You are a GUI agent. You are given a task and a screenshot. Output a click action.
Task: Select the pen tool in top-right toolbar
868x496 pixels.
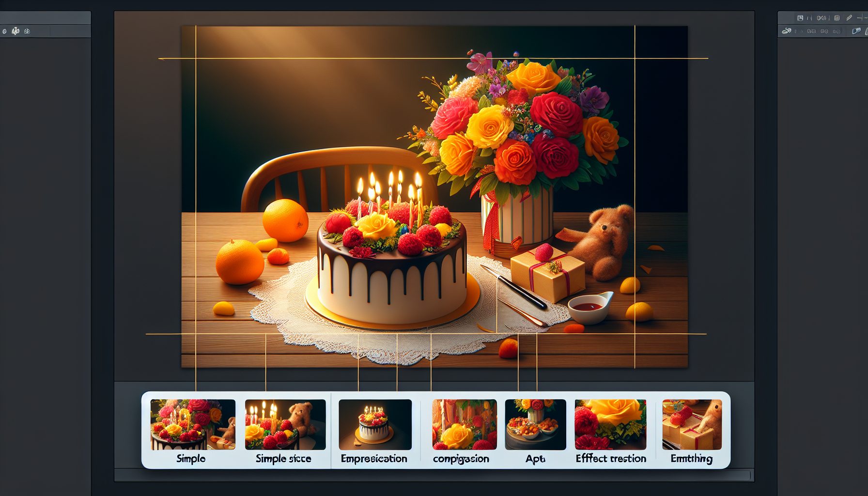pyautogui.click(x=849, y=18)
